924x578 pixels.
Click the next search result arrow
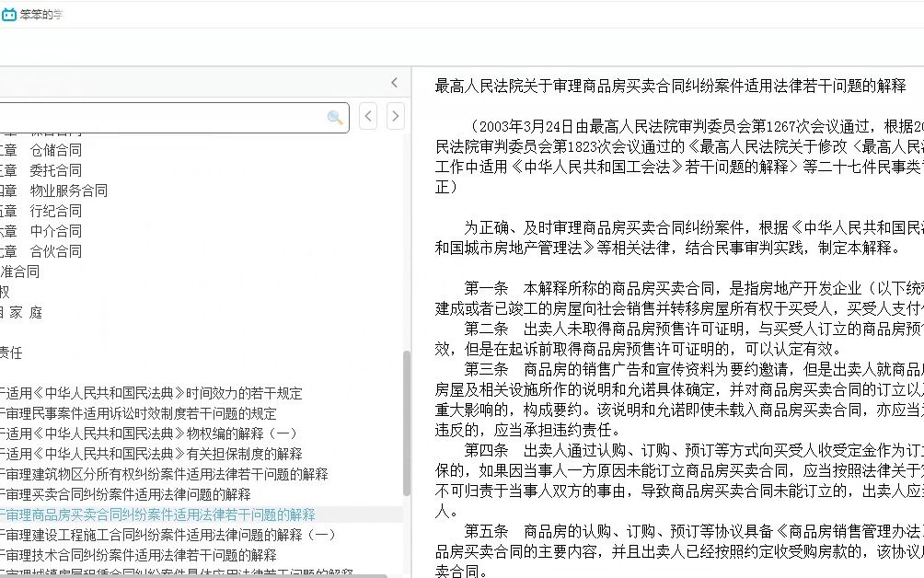click(394, 116)
